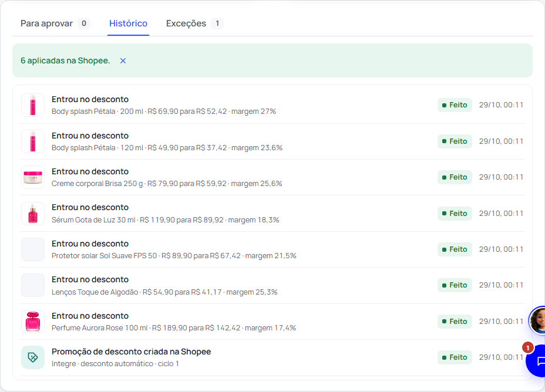
Task: Switch to the Para aprovar tab
Action: [55, 23]
